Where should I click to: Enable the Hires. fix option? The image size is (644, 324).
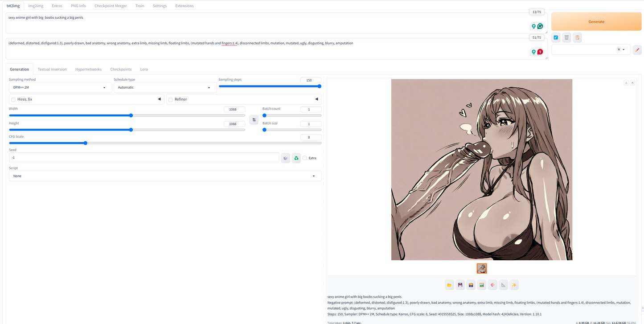[13, 99]
